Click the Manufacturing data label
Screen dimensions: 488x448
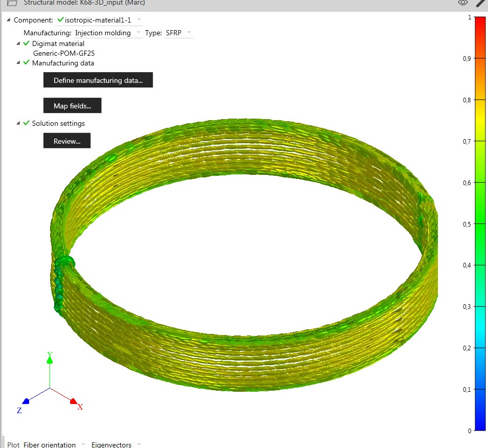click(63, 63)
